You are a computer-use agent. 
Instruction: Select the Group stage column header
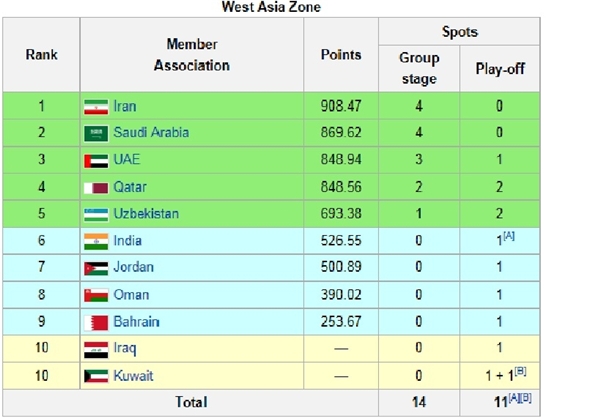coord(419,69)
